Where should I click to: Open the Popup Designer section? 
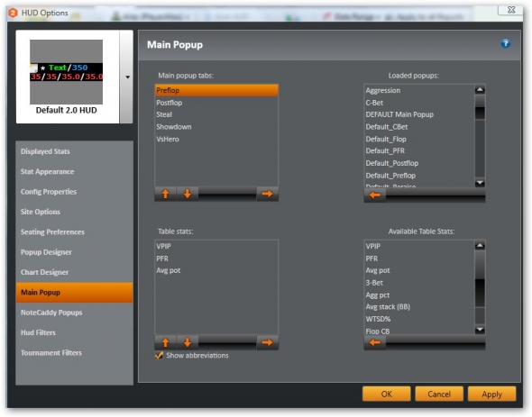point(74,252)
